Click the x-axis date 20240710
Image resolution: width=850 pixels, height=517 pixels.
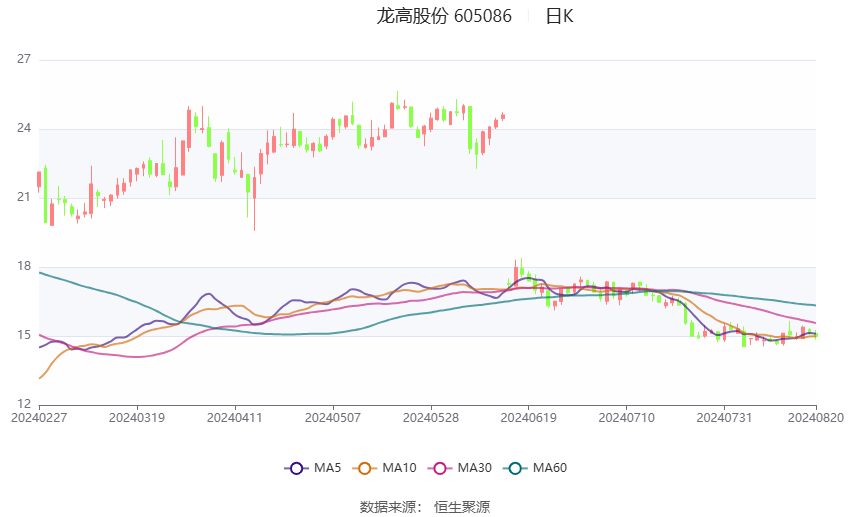click(x=627, y=418)
